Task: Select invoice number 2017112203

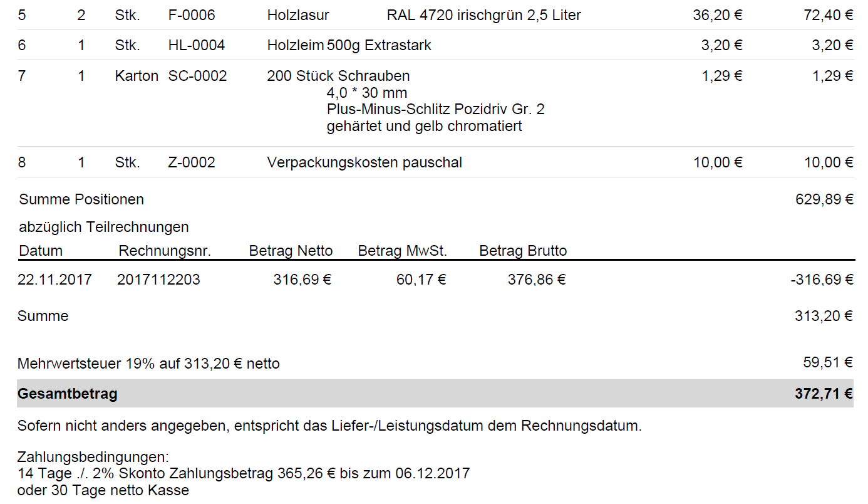Action: (158, 280)
